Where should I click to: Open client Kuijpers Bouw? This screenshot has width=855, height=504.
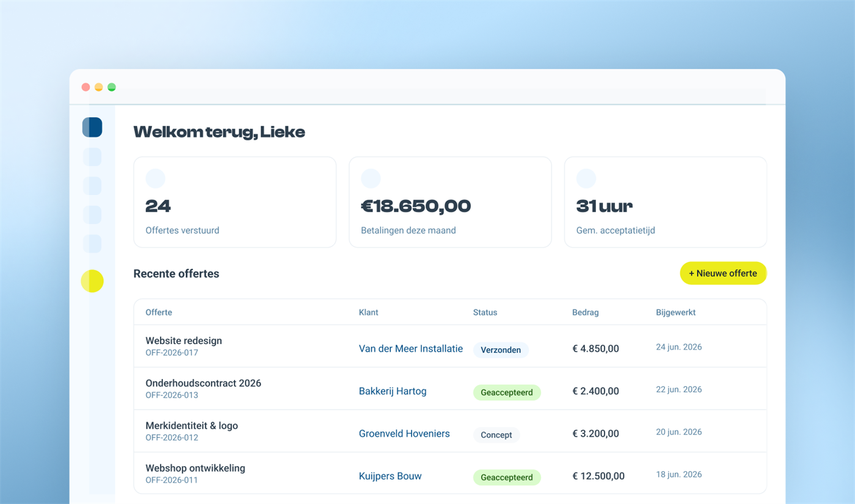pyautogui.click(x=390, y=477)
